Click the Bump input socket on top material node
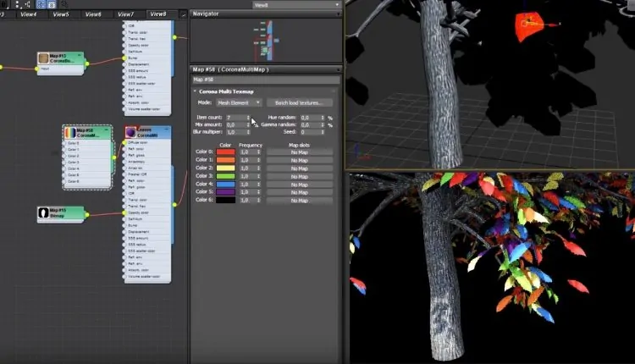The height and width of the screenshot is (364, 635). click(x=124, y=57)
